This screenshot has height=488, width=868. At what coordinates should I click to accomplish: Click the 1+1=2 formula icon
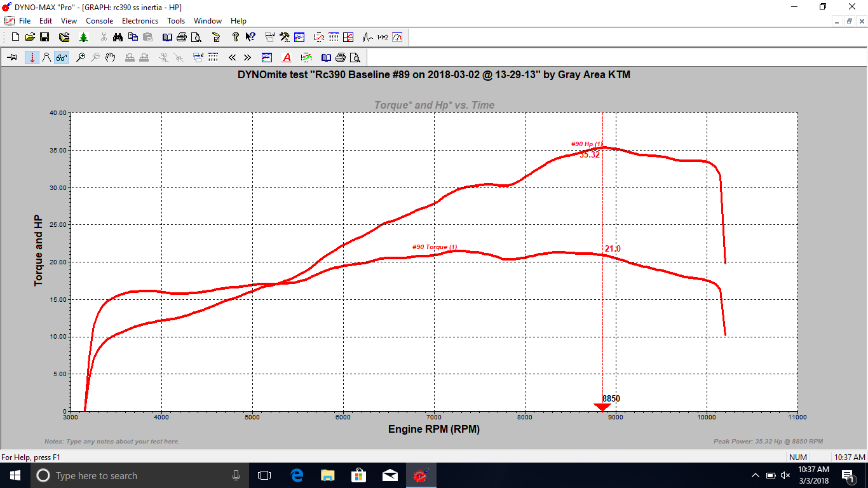point(382,37)
